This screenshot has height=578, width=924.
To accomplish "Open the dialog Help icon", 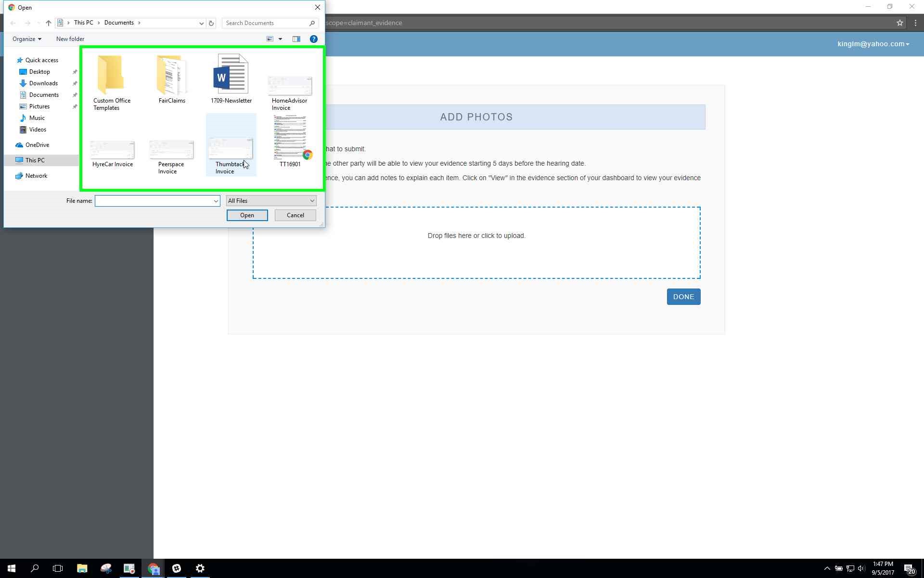I will (x=314, y=39).
